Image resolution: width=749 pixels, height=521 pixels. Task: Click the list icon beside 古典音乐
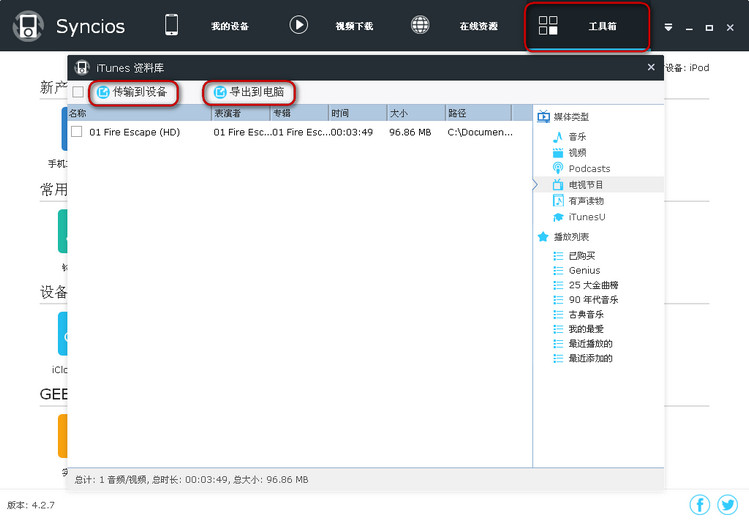558,314
